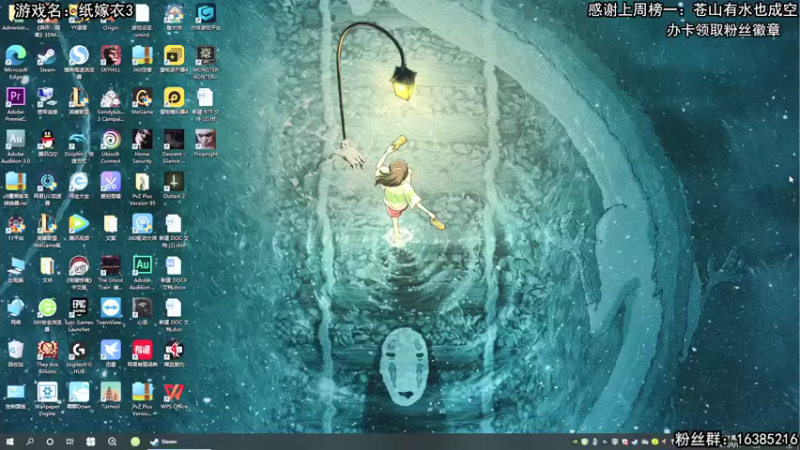Launch the Steam desktop shortcut
This screenshot has height=450, width=800.
coord(47,59)
